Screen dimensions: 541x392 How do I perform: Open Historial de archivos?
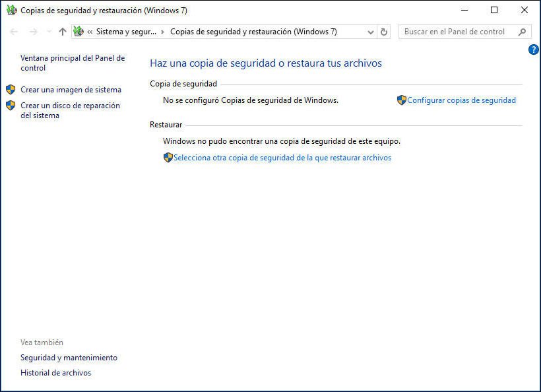coord(55,373)
